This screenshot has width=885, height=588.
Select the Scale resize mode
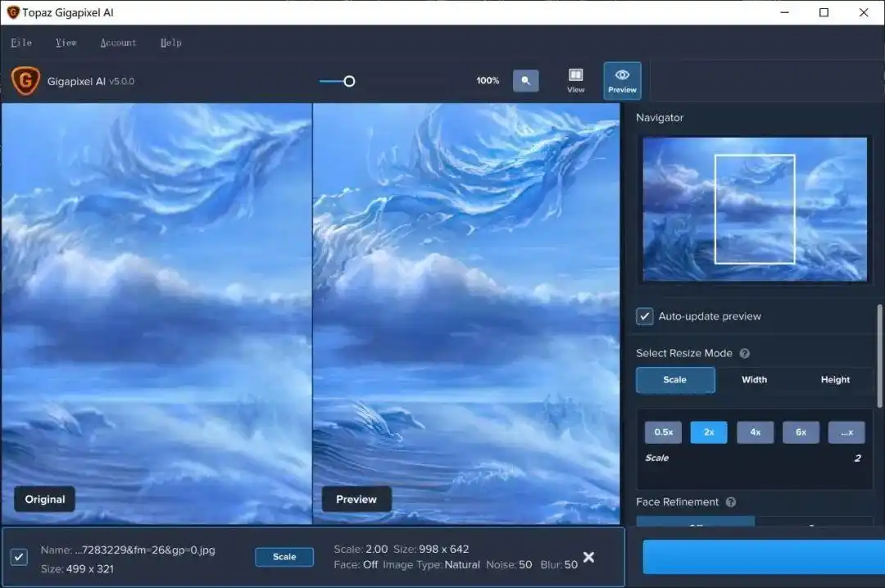[x=675, y=380]
